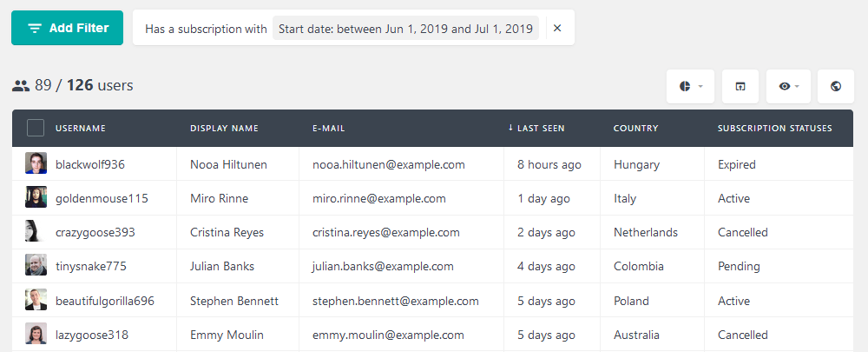Click crazygoose393 user avatar
This screenshot has width=868, height=352.
click(36, 232)
